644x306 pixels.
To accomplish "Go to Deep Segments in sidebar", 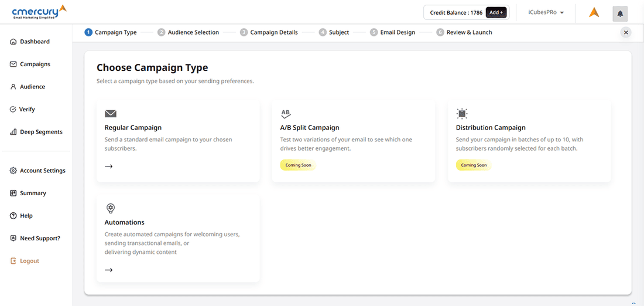I will click(40, 132).
